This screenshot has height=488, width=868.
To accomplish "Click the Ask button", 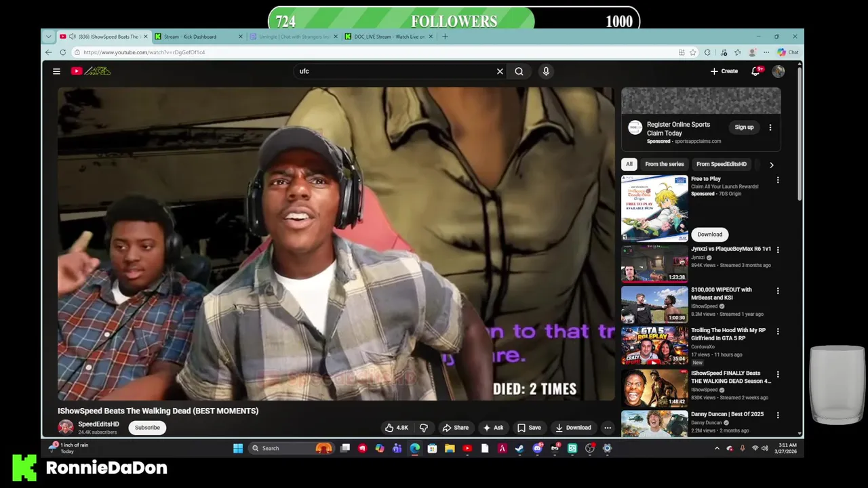I will [x=493, y=428].
